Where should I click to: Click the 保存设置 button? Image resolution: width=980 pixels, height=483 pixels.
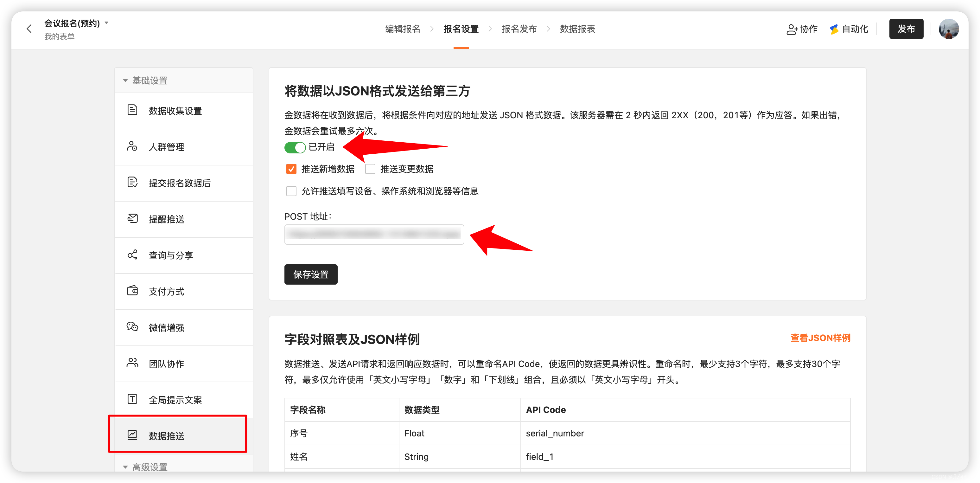tap(310, 274)
